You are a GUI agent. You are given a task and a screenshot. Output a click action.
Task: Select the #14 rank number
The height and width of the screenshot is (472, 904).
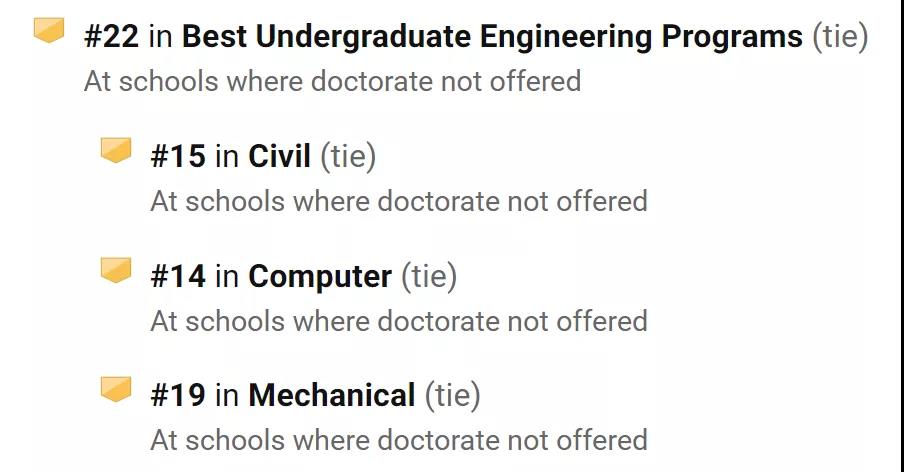tap(178, 276)
